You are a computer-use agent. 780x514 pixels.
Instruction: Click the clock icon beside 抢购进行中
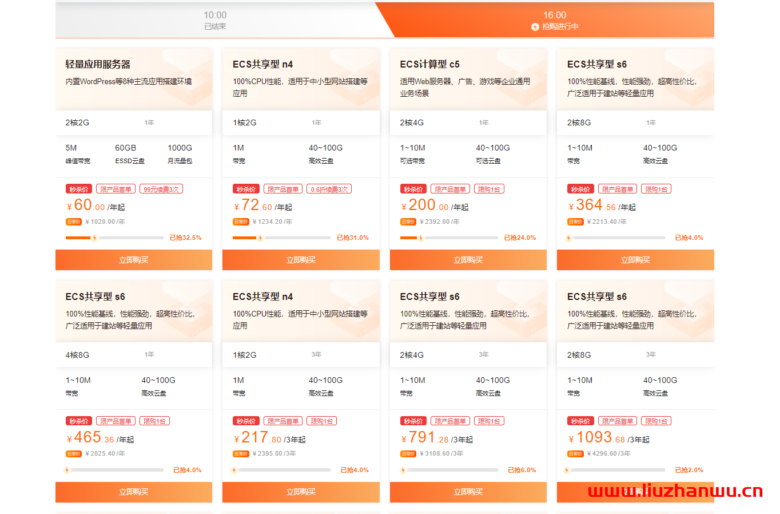click(536, 27)
